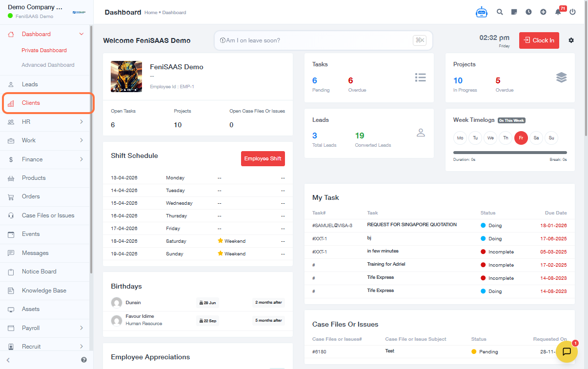The image size is (588, 369).
Task: Open sticky notes icon in top bar
Action: pyautogui.click(x=514, y=12)
